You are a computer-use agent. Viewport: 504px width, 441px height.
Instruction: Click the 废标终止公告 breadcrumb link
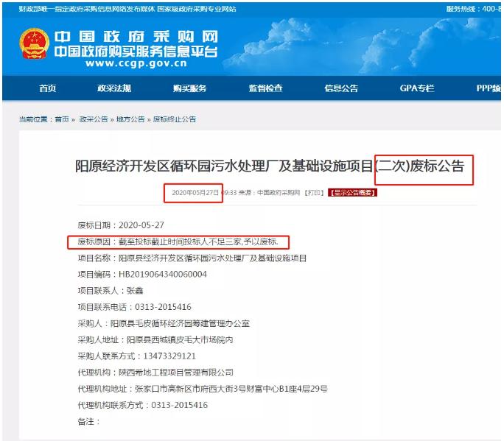point(175,119)
